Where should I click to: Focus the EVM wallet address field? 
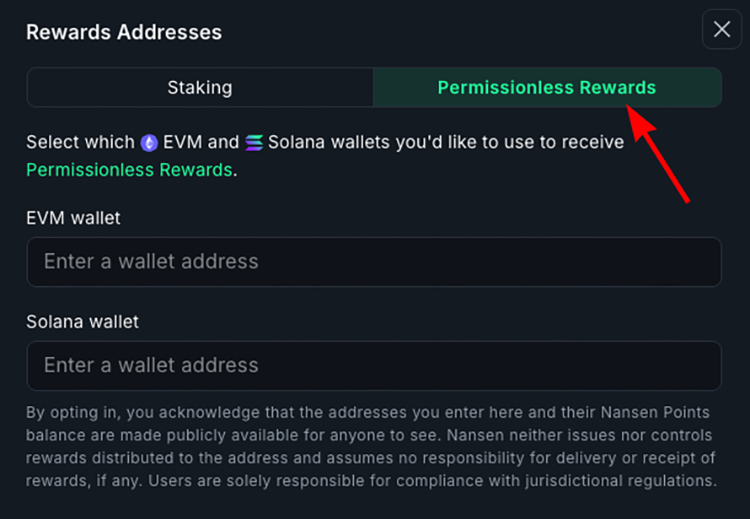[x=374, y=262]
